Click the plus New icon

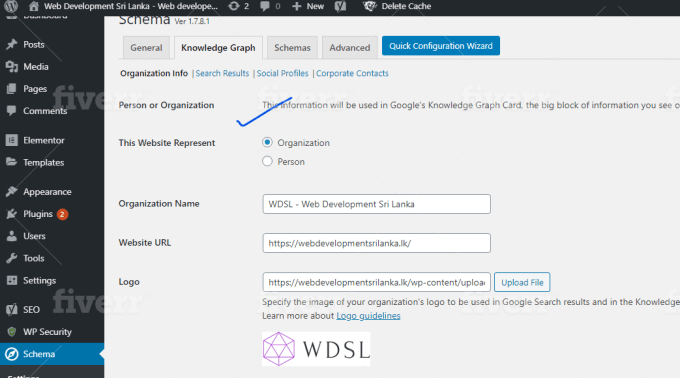coord(297,6)
